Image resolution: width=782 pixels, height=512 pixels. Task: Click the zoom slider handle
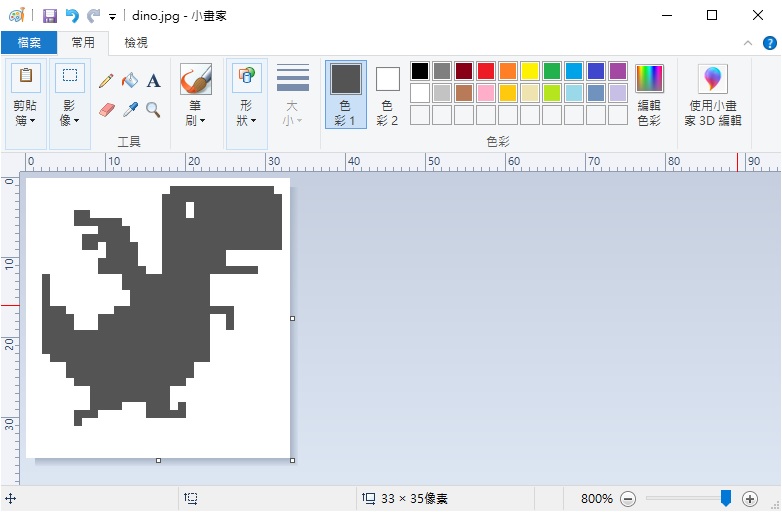click(x=726, y=498)
